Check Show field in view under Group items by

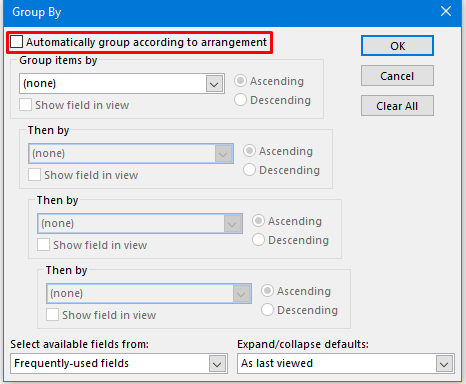click(26, 105)
